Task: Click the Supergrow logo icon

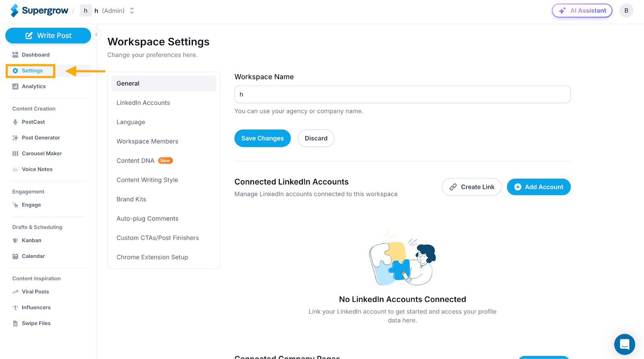Action: click(14, 10)
